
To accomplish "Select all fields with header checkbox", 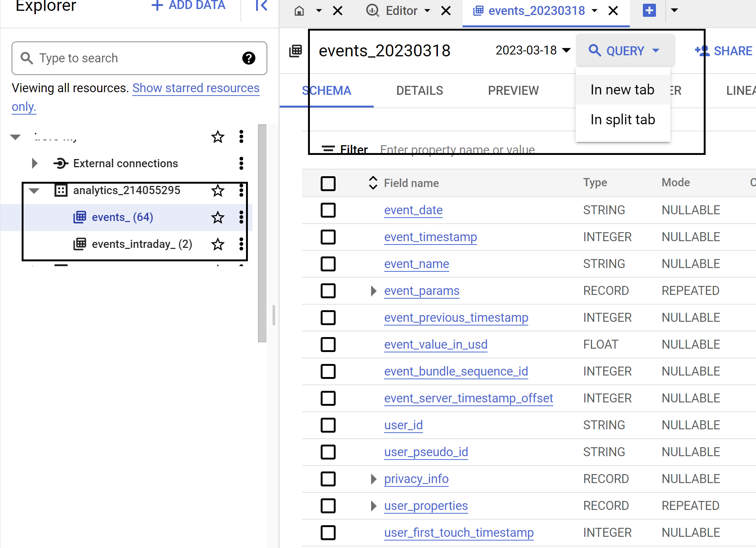I will 328,183.
